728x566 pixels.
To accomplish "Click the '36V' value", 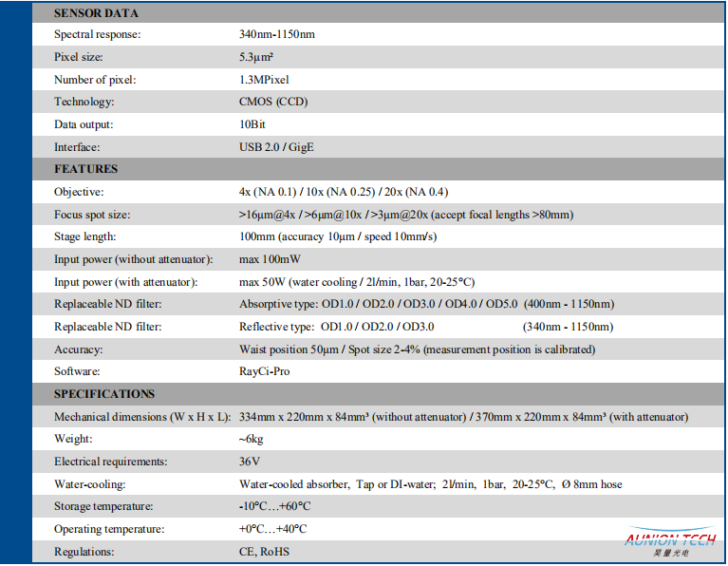I will point(250,462).
